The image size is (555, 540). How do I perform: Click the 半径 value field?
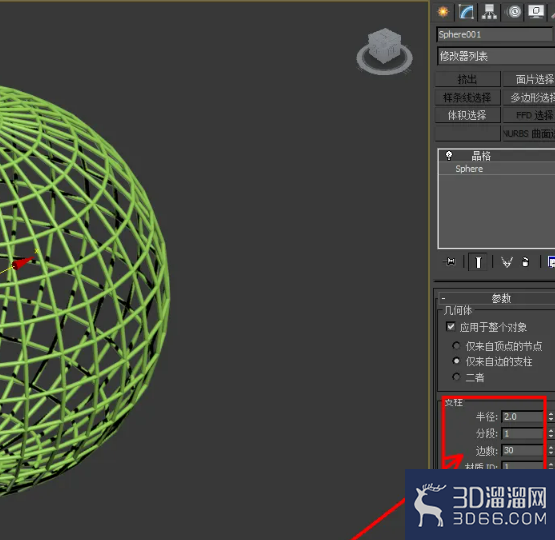(x=522, y=417)
